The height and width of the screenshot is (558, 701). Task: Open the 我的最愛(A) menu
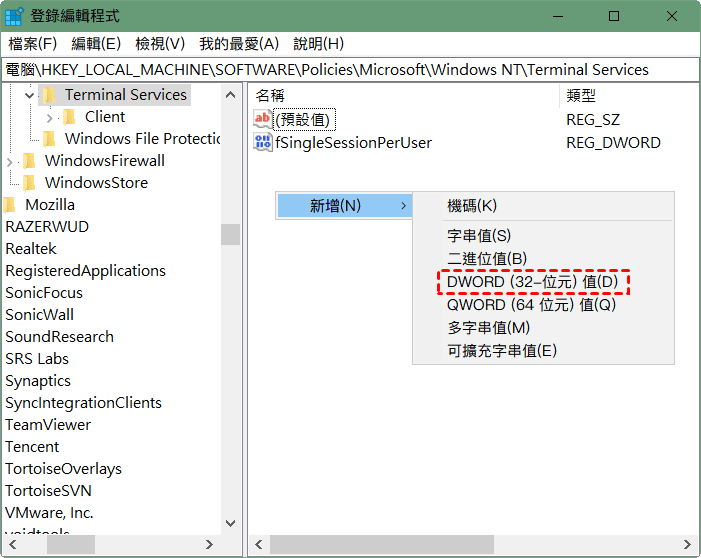click(x=239, y=44)
